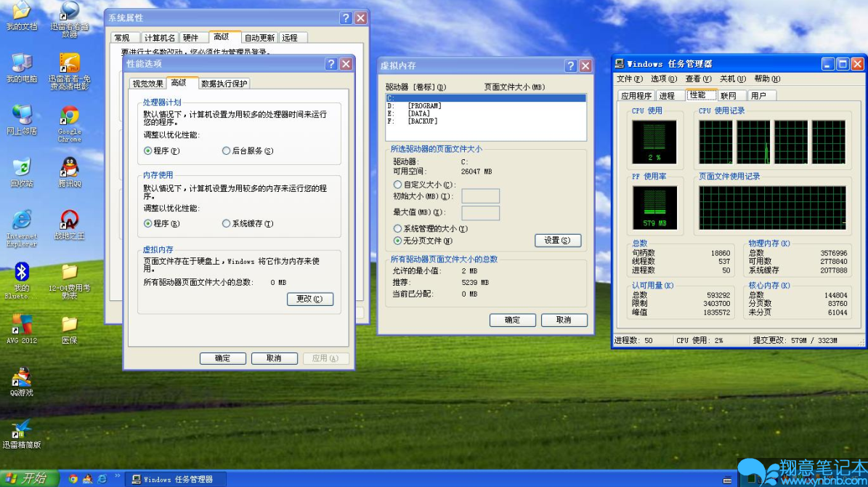This screenshot has height=487, width=868.
Task: Open QQ游戏 desktop icon
Action: point(22,381)
